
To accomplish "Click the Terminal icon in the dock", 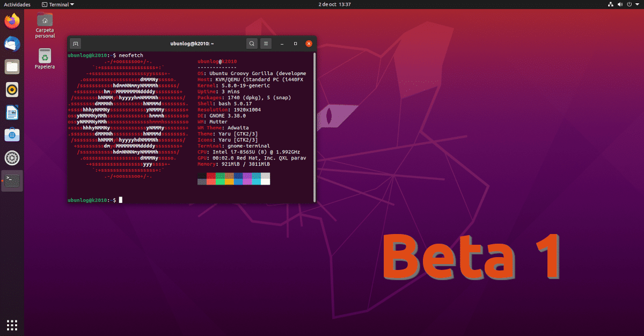I will click(x=12, y=181).
